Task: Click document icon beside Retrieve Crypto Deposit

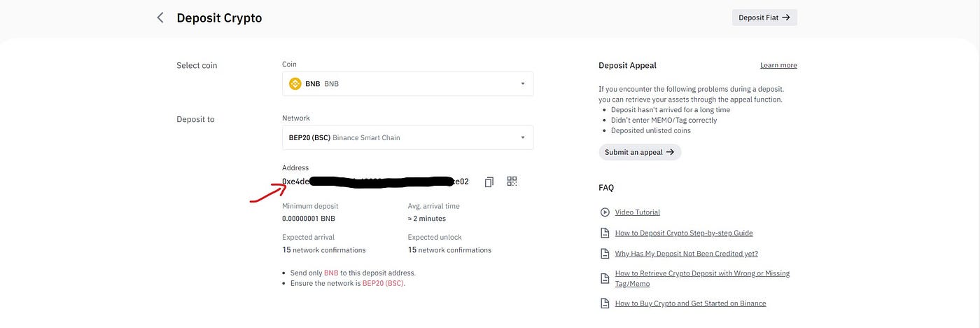Action: pos(605,278)
